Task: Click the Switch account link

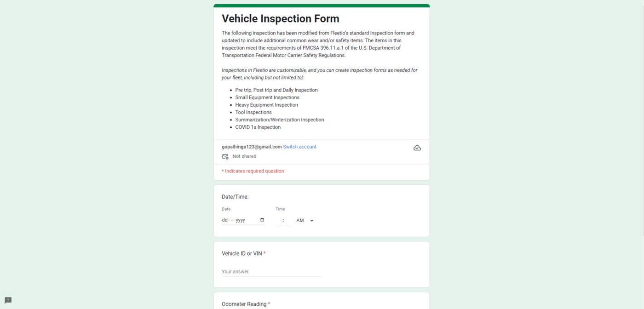Action: (x=299, y=147)
